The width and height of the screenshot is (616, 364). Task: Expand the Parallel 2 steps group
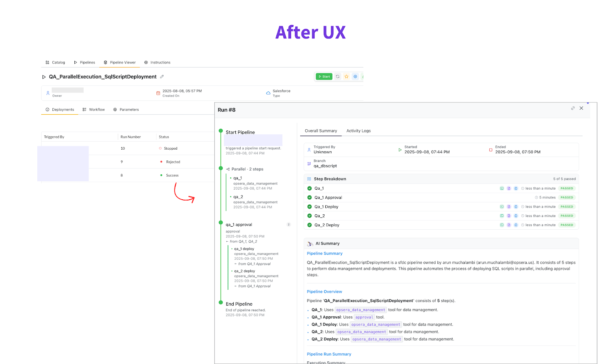(x=247, y=169)
